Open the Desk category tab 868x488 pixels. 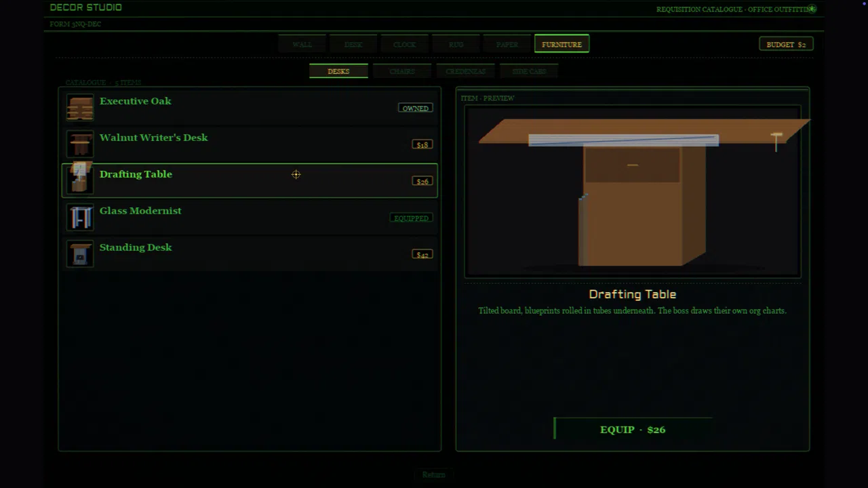coord(353,44)
